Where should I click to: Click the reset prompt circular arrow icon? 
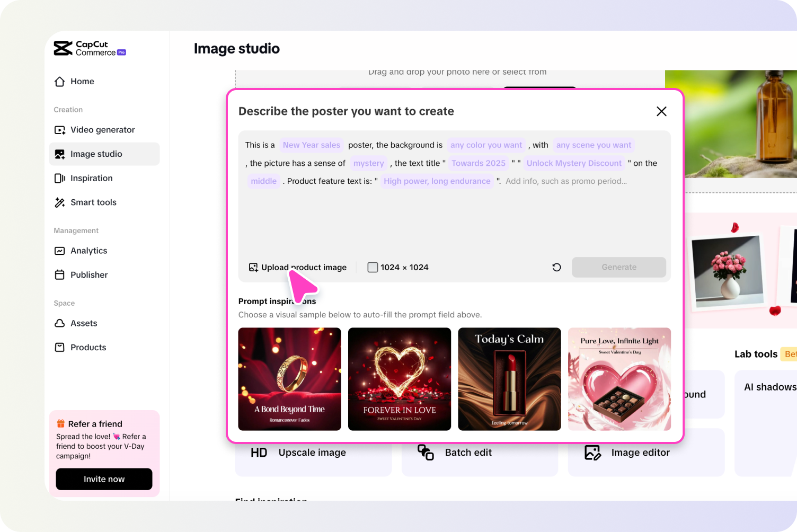[x=556, y=267]
